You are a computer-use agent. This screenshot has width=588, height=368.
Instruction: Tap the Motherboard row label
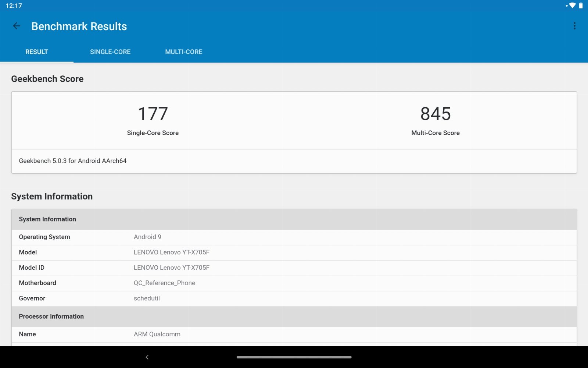tap(37, 283)
